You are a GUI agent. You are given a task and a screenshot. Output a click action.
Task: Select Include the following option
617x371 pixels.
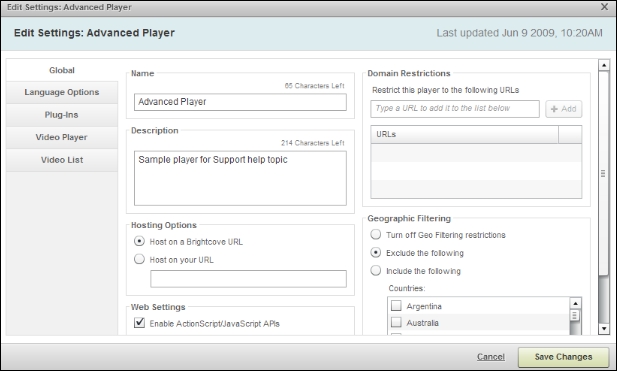coord(376,271)
